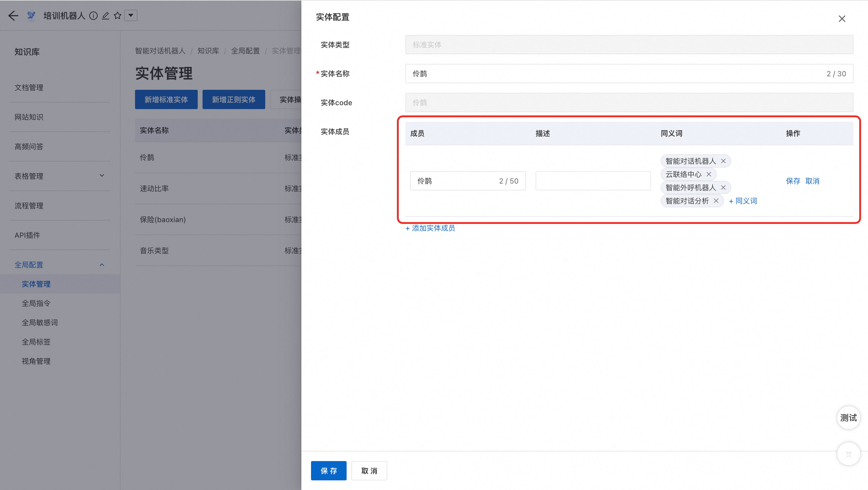Image resolution: width=868 pixels, height=490 pixels.
Task: Close the 实体配置 panel with X icon
Action: [842, 19]
